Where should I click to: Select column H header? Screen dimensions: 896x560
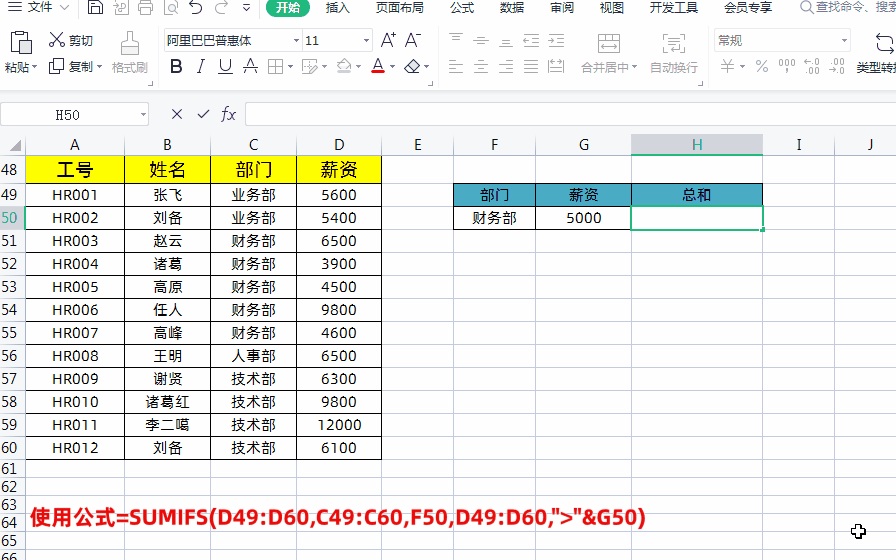pyautogui.click(x=697, y=145)
